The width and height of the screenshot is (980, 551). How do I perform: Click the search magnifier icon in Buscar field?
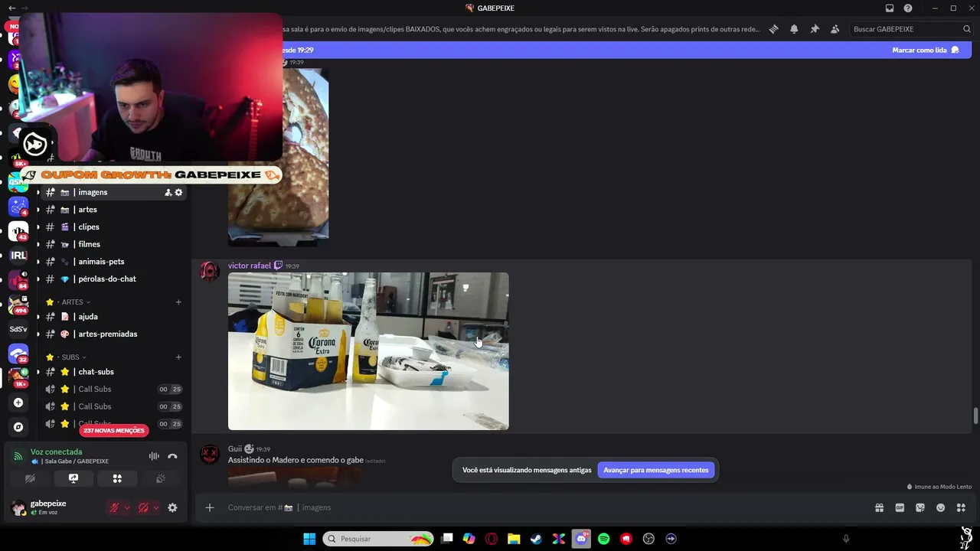967,29
